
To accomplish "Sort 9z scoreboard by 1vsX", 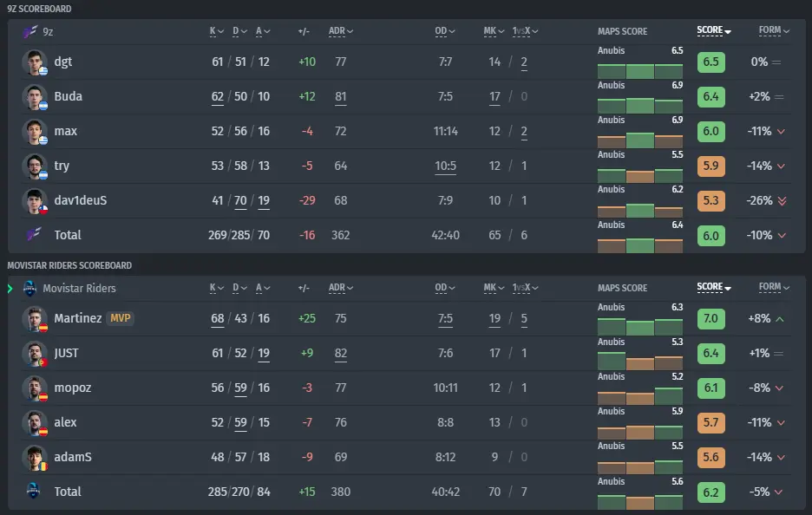I will pos(525,31).
